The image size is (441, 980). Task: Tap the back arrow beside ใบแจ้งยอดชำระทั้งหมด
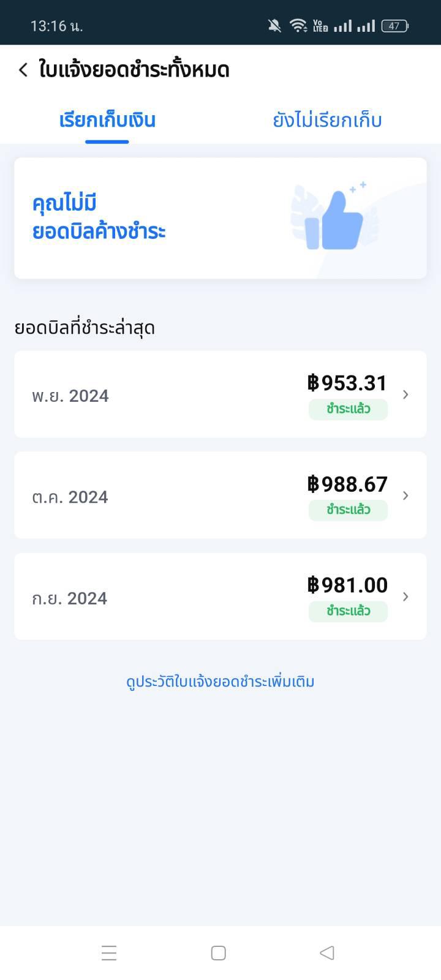click(x=23, y=70)
